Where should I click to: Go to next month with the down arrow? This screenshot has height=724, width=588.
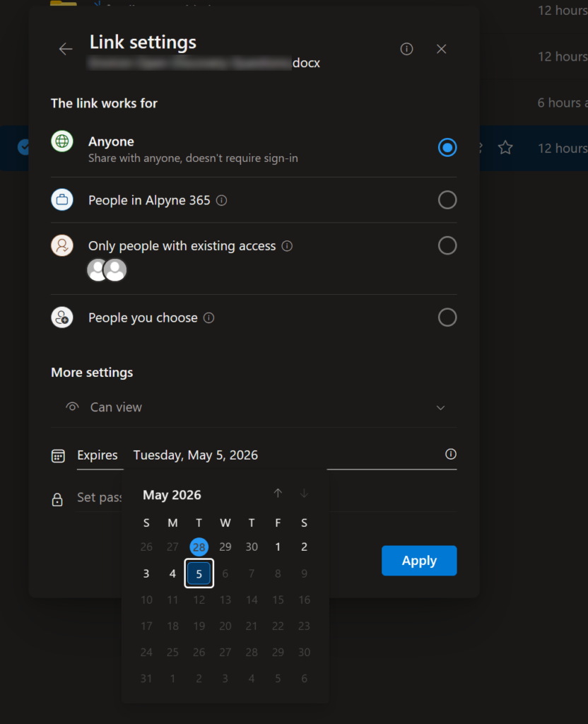pos(304,494)
